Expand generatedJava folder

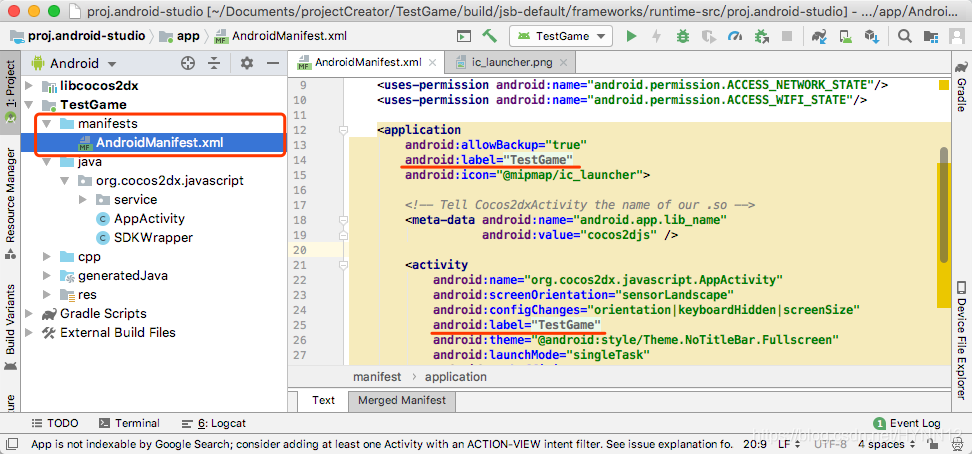(x=47, y=275)
